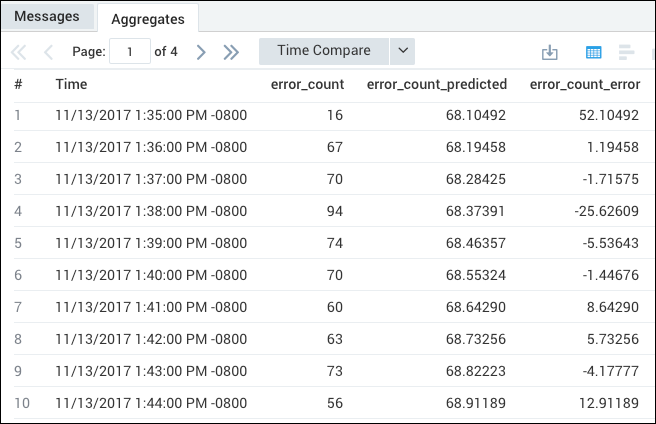Sort by error_count_predicted column header
Viewport: 656px width, 424px height.
click(437, 84)
